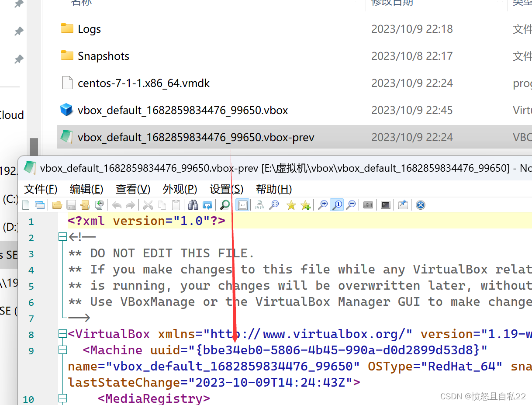Viewport: 532px width, 405px height.
Task: Click the green magnifier search icon
Action: pos(225,205)
